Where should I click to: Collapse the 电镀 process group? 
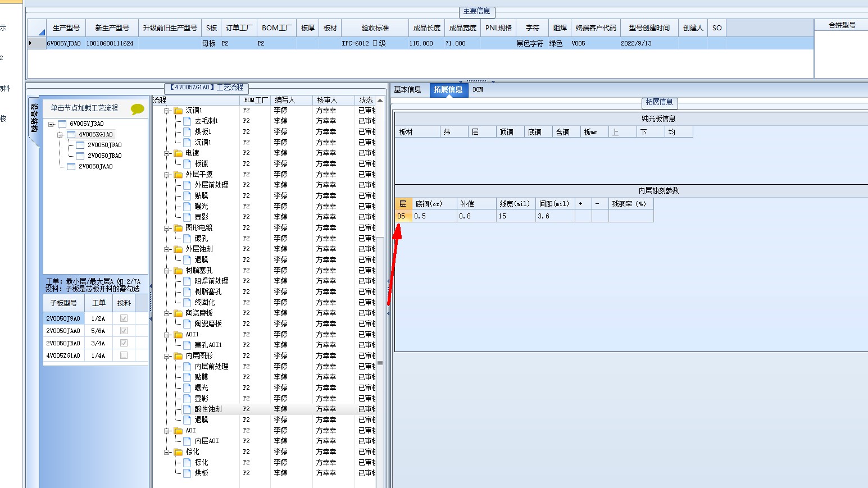tap(167, 153)
